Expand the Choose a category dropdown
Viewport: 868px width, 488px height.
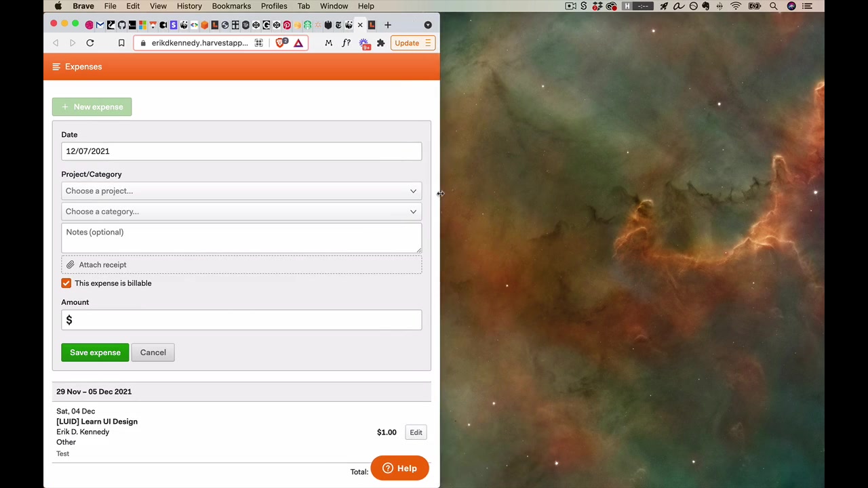click(241, 211)
